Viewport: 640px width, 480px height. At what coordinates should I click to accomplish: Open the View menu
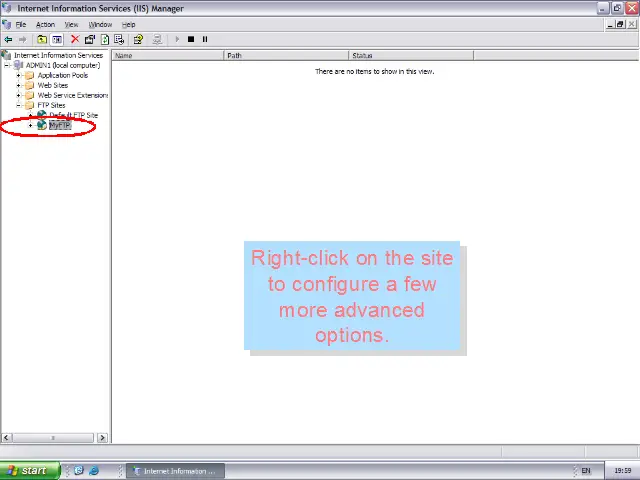pyautogui.click(x=71, y=24)
